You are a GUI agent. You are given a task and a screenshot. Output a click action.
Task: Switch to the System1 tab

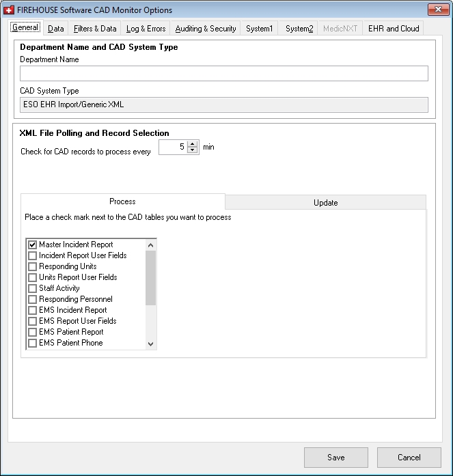(259, 29)
